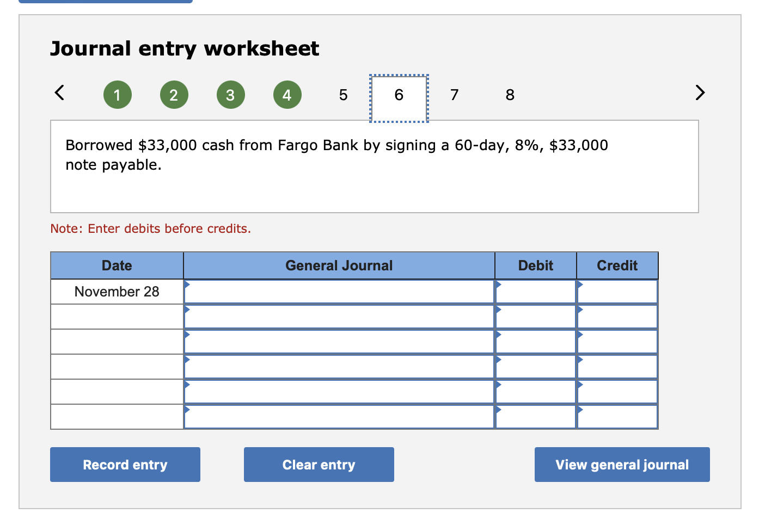
Task: Click the flag marker in the first Debit cell
Action: click(498, 285)
